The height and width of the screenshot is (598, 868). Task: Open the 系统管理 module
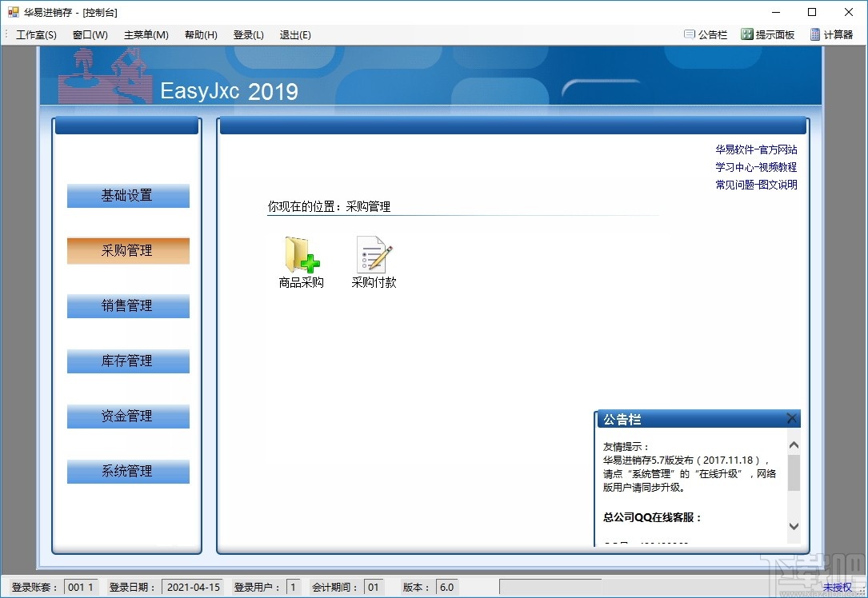point(127,471)
